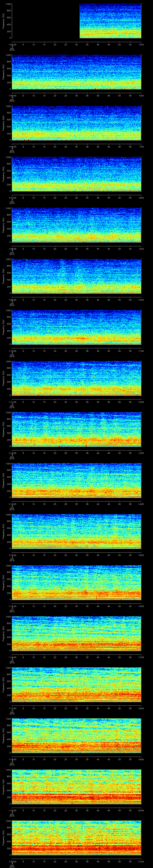Screen dimensions: 153x868
Task: Open the spectrogram panel beginning at 1:19:00
Action: [x=77, y=787]
